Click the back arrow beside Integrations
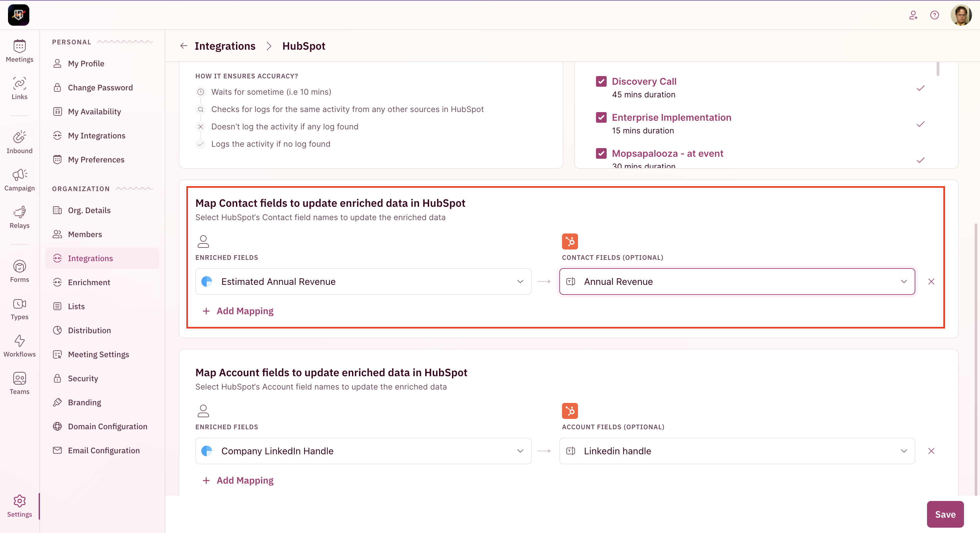The width and height of the screenshot is (980, 533). tap(184, 46)
